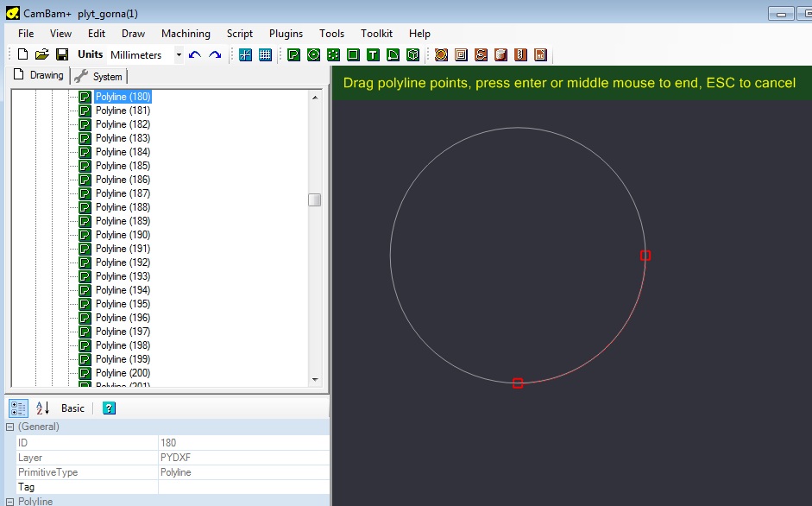Viewport: 812px width, 506px height.
Task: Select the Text draw tool
Action: point(373,54)
